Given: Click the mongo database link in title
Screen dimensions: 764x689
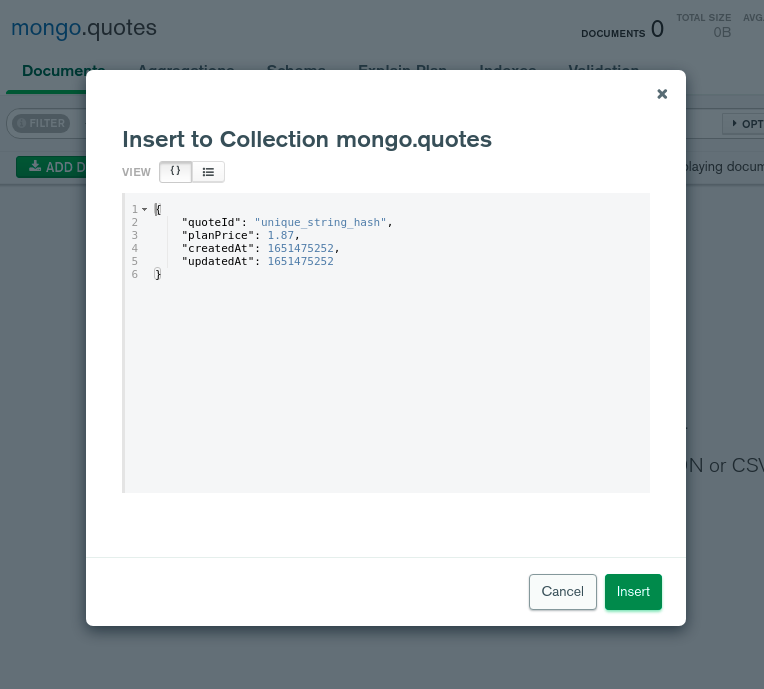Looking at the screenshot, I should (x=46, y=27).
